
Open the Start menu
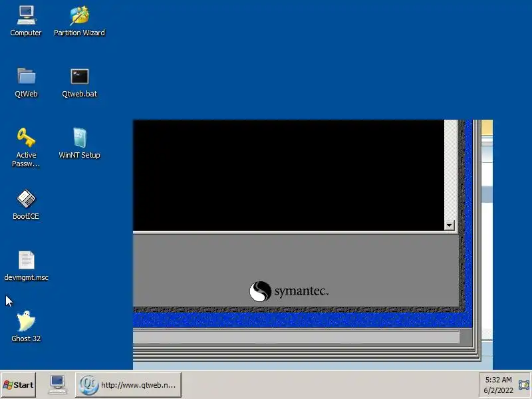(x=19, y=385)
